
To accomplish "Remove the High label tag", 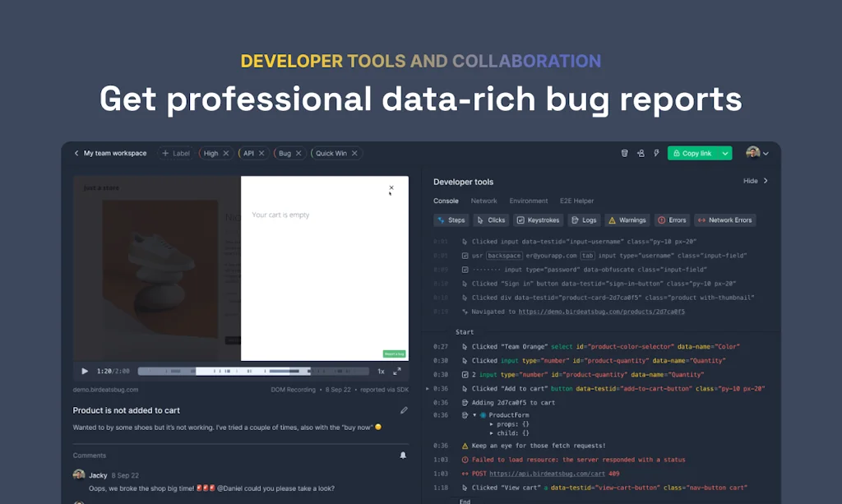I will [x=226, y=153].
